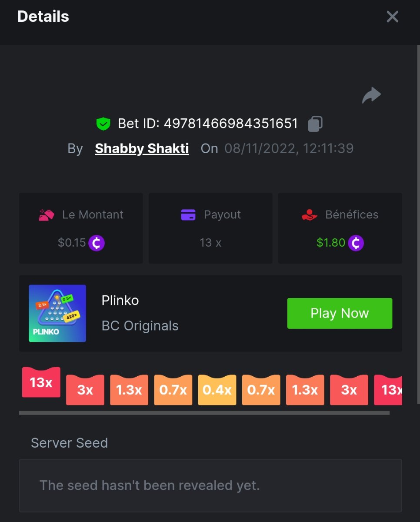
Task: Click the Play Now button
Action: pyautogui.click(x=340, y=313)
